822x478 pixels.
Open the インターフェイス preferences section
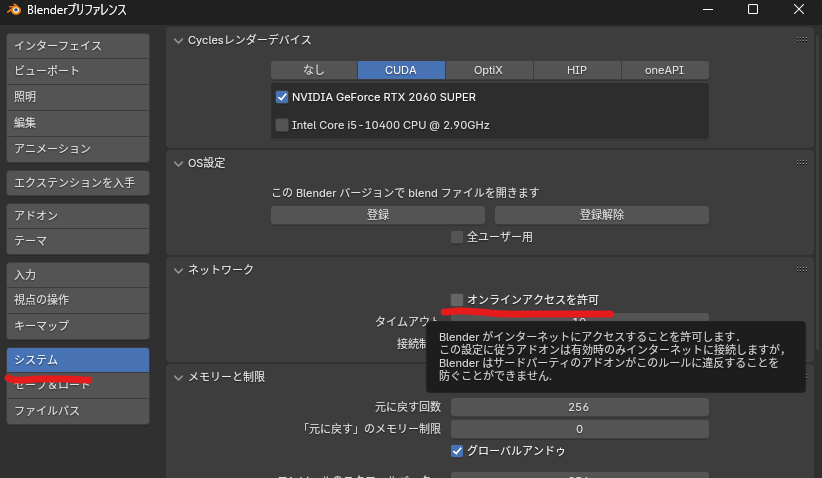tap(78, 46)
